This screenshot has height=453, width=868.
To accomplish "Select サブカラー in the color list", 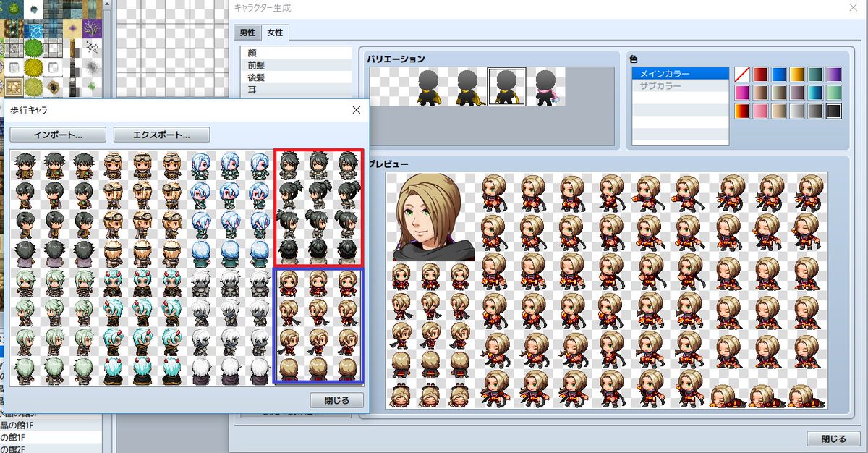I will coord(680,85).
